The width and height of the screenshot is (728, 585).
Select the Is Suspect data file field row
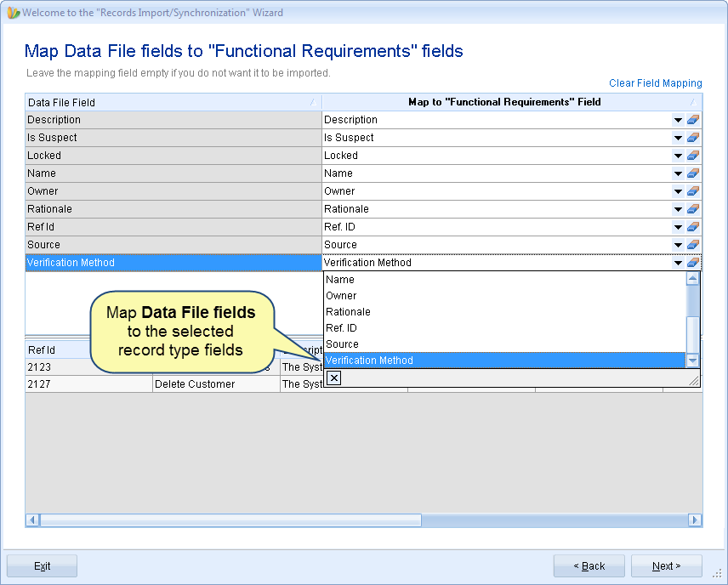[173, 138]
